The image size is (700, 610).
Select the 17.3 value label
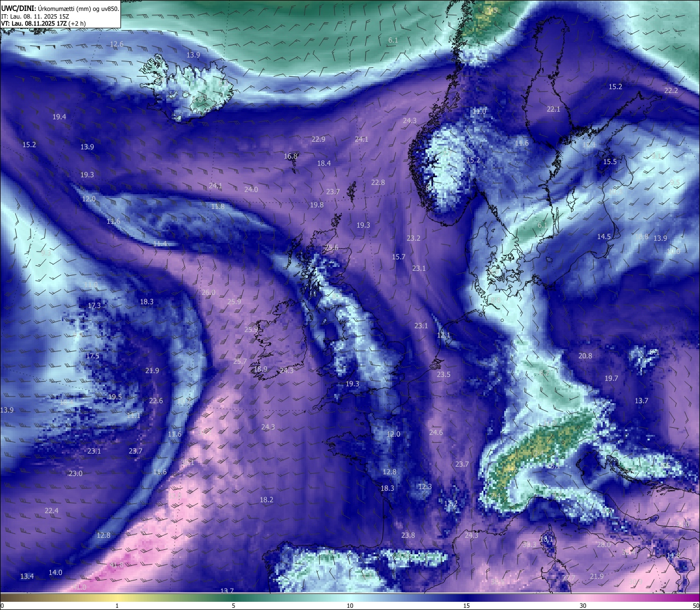tap(94, 305)
